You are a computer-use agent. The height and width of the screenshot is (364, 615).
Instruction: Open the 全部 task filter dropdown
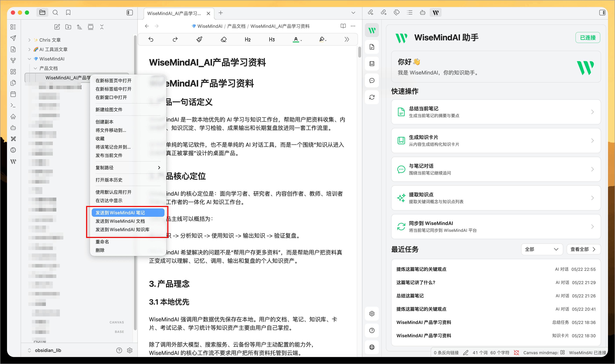point(542,249)
